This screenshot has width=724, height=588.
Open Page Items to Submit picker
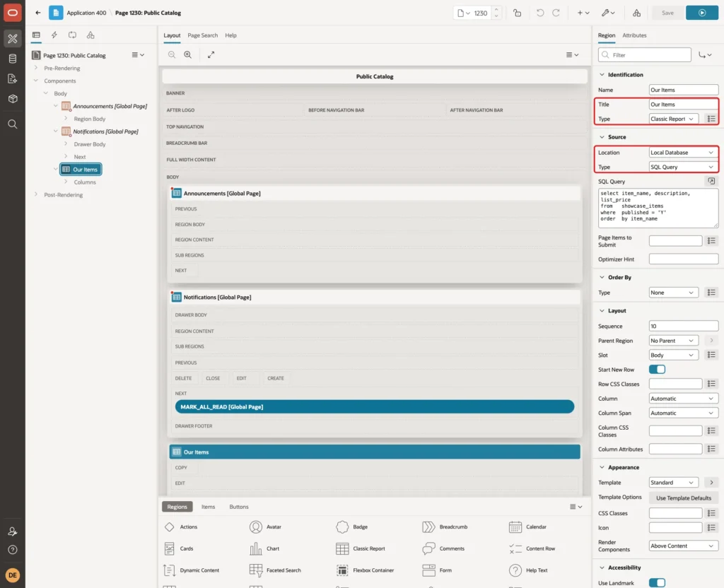click(711, 241)
